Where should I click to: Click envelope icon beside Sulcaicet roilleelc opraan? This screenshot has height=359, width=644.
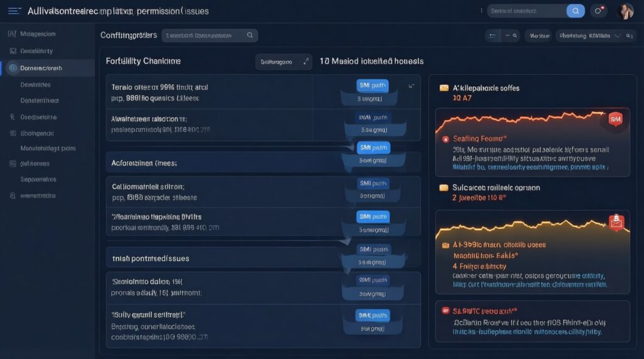pyautogui.click(x=444, y=188)
